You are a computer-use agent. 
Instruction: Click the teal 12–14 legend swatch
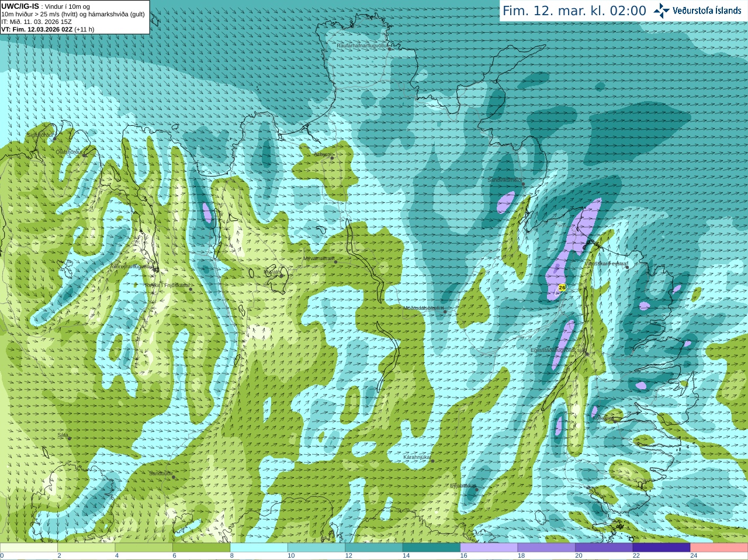(374, 548)
